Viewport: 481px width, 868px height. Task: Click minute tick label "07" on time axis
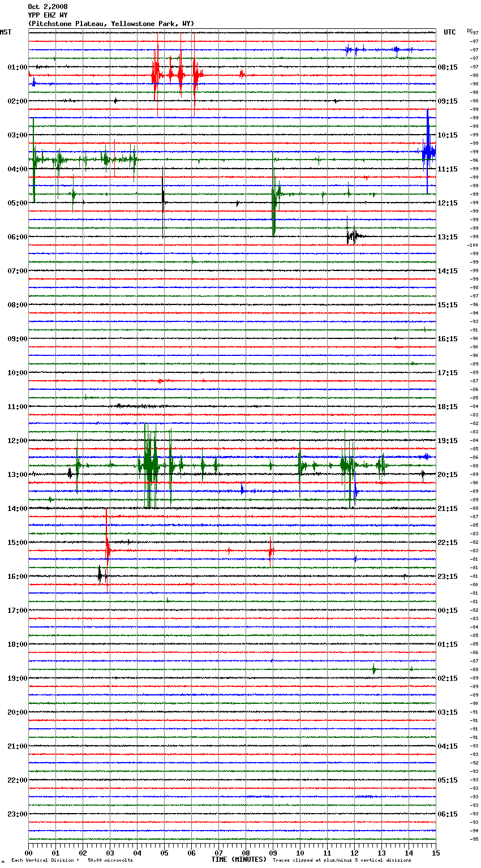(218, 852)
